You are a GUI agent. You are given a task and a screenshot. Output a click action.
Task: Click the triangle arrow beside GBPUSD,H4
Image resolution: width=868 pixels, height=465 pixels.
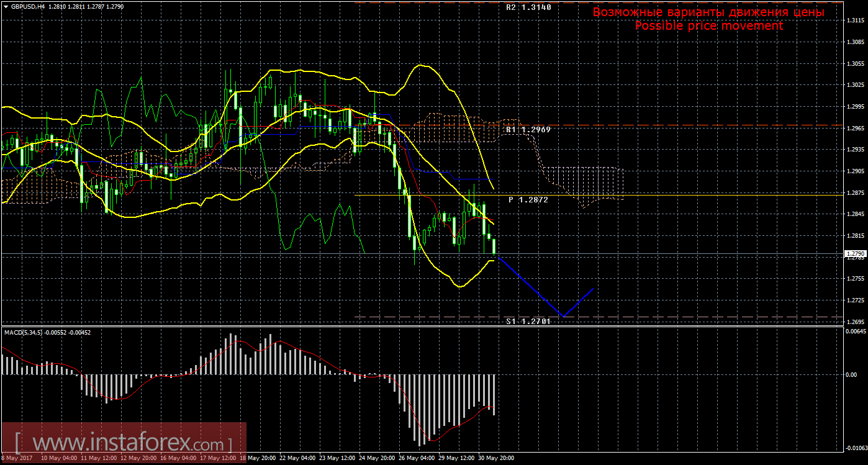click(x=6, y=6)
